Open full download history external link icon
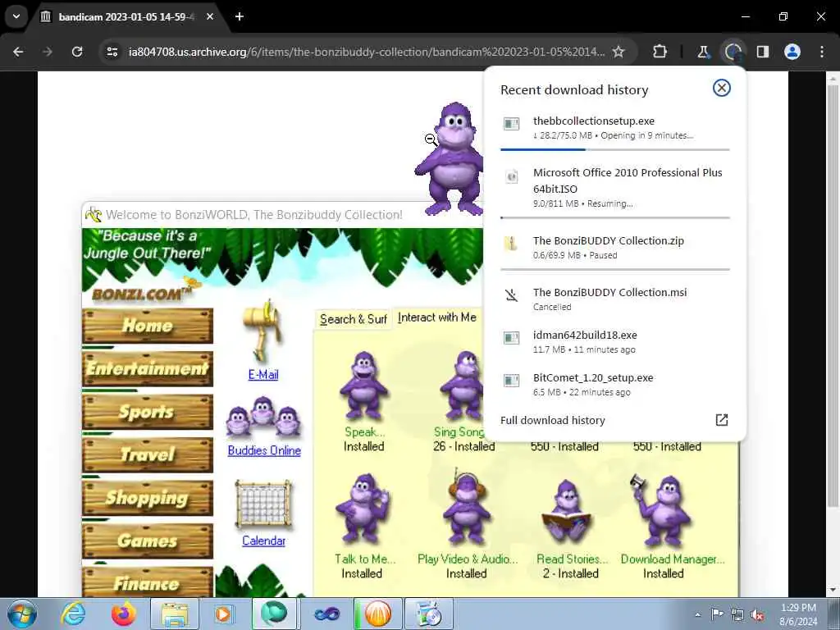Screen dimensions: 840x630 tap(722, 420)
